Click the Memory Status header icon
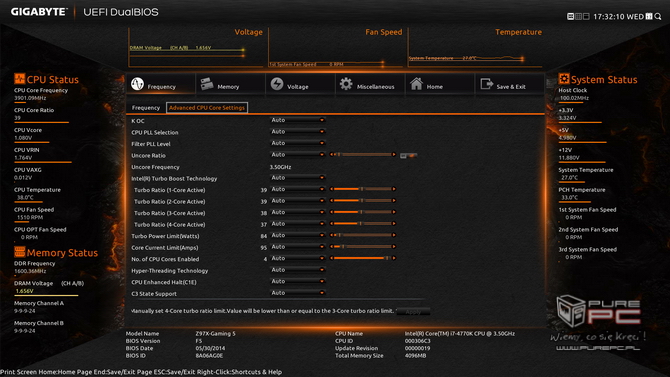 coord(20,252)
